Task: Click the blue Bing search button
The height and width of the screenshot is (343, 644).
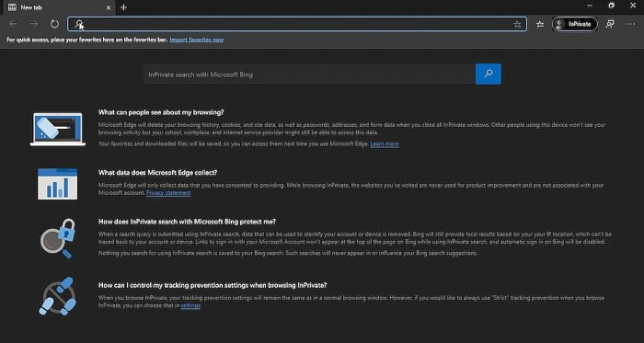Action: tap(489, 74)
